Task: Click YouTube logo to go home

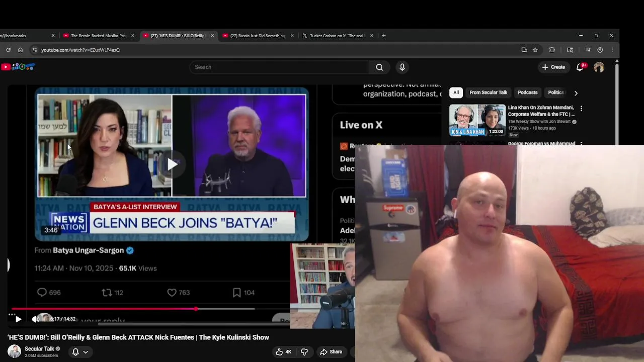Action: point(18,67)
